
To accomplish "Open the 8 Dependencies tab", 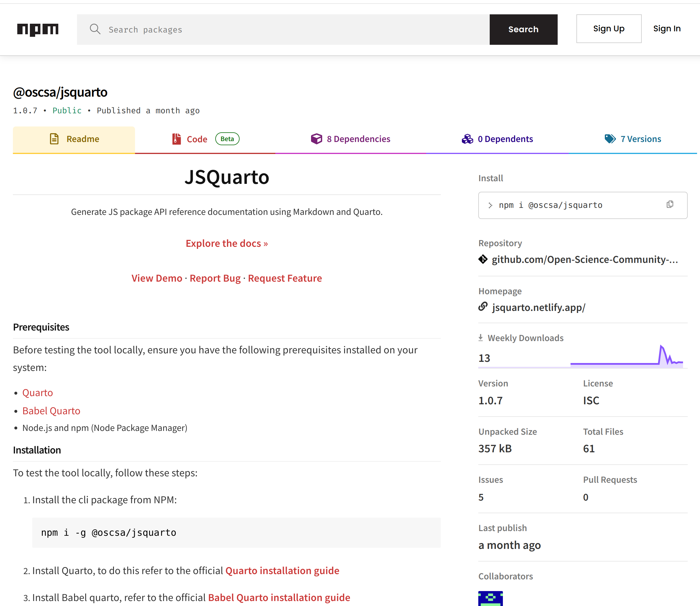I will tap(350, 139).
